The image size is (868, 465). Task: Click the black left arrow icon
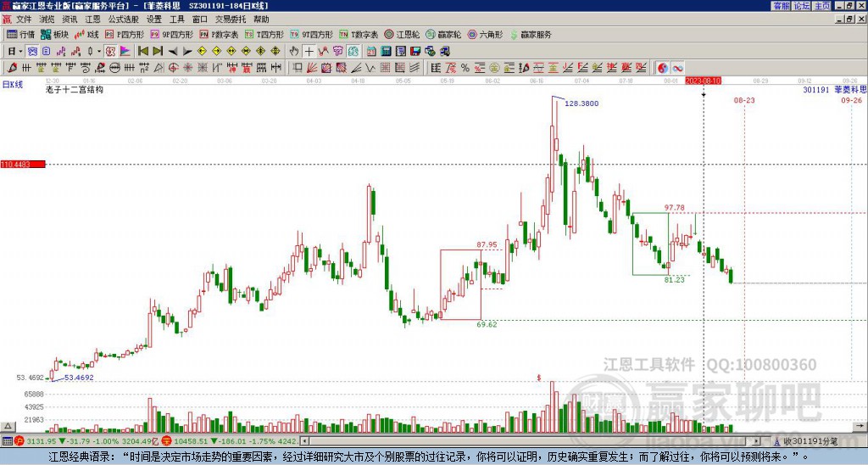tap(173, 52)
